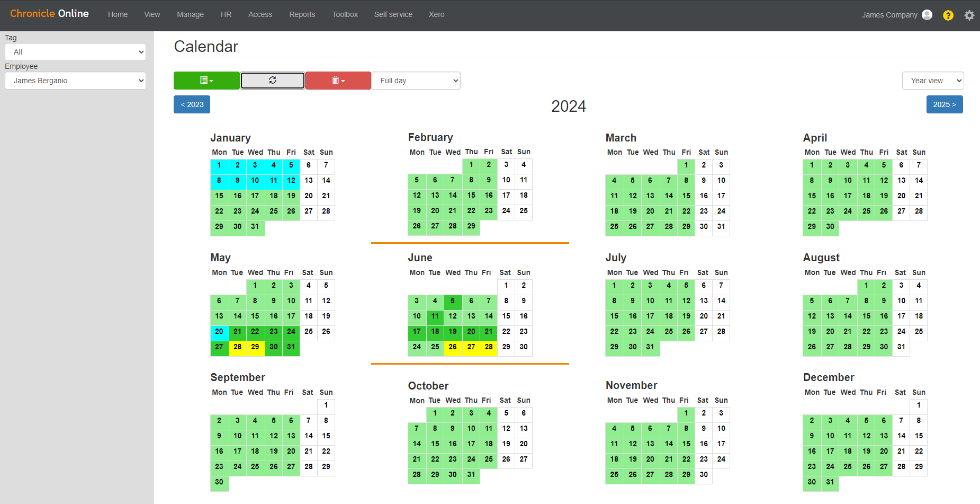The image size is (980, 504).
Task: Open the settings gear icon
Action: pos(969,15)
